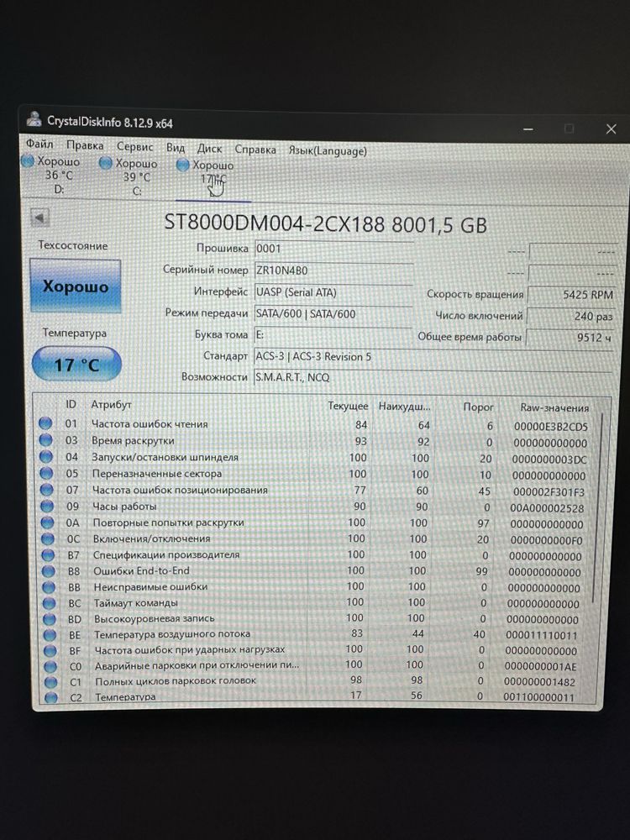
Task: Select the attribute text Часы работы
Action: pos(124,507)
